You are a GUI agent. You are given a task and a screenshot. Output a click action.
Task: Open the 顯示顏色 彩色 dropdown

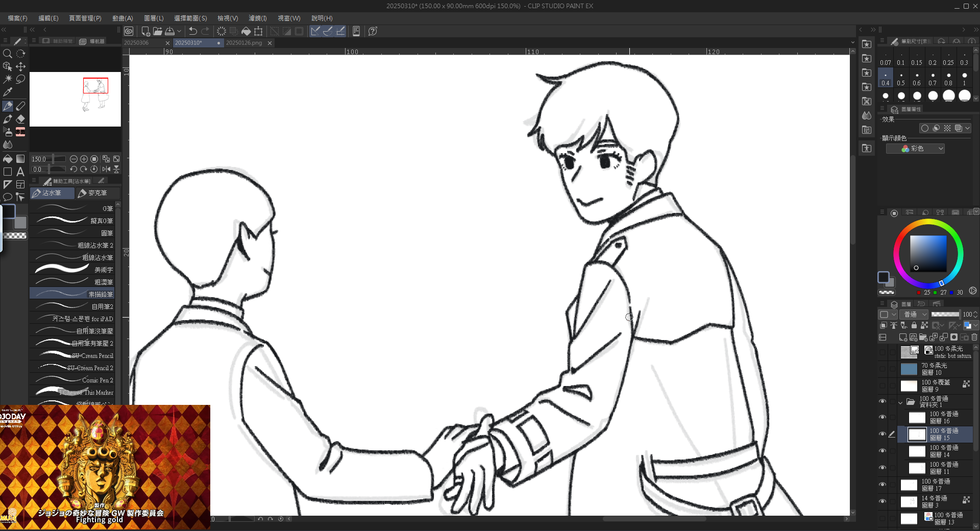(915, 149)
